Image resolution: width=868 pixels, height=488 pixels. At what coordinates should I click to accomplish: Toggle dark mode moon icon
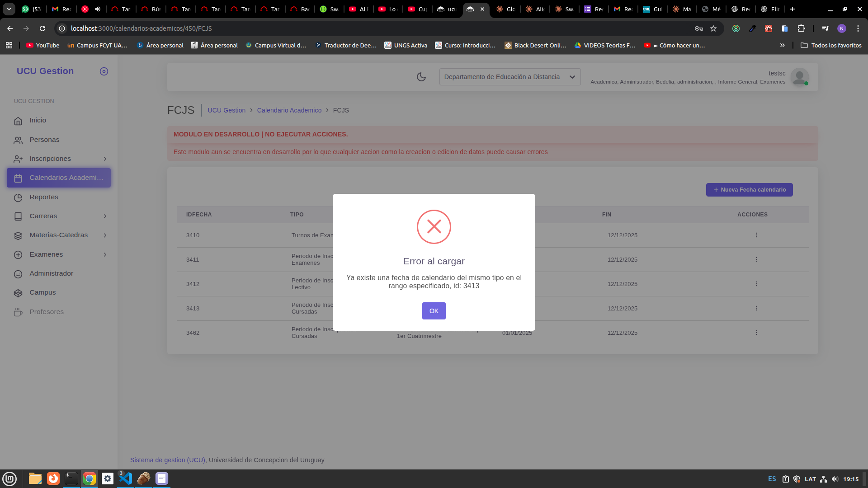[421, 77]
